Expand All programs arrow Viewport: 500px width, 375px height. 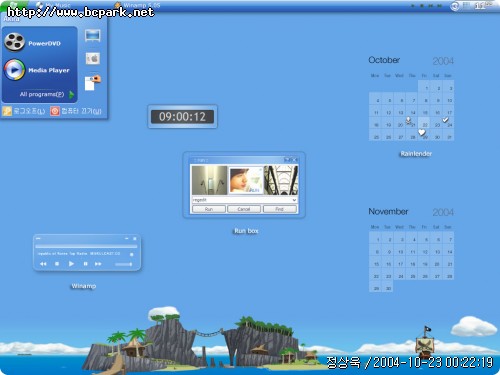click(71, 94)
